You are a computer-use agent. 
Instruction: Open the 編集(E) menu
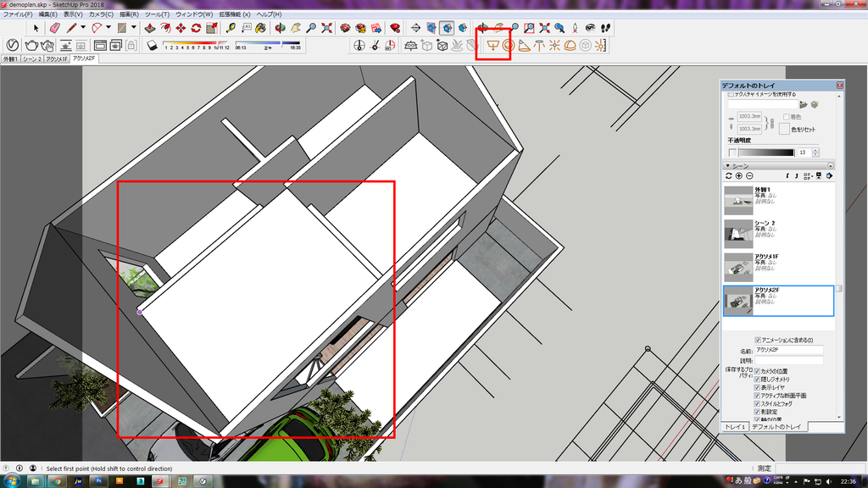pyautogui.click(x=47, y=14)
